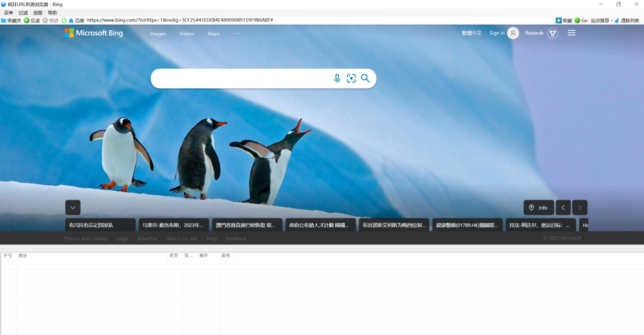Open Bing hamburger settings menu
644x335 pixels.
pos(572,33)
